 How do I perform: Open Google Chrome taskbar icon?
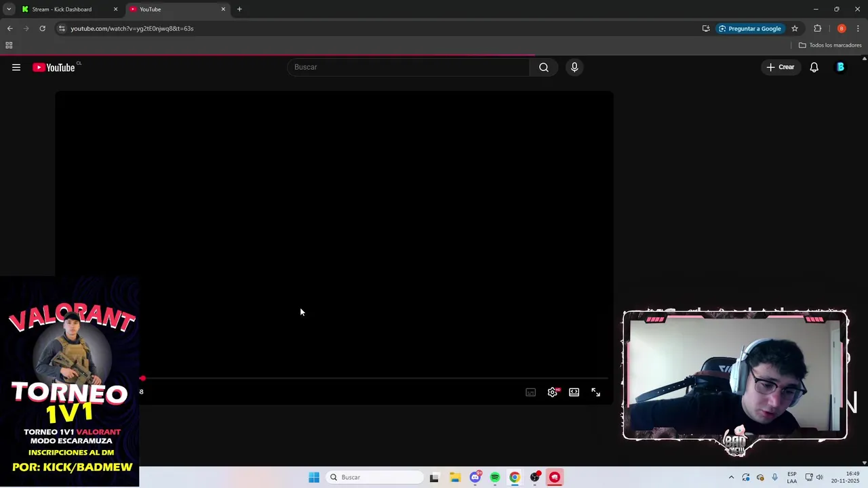click(x=515, y=477)
